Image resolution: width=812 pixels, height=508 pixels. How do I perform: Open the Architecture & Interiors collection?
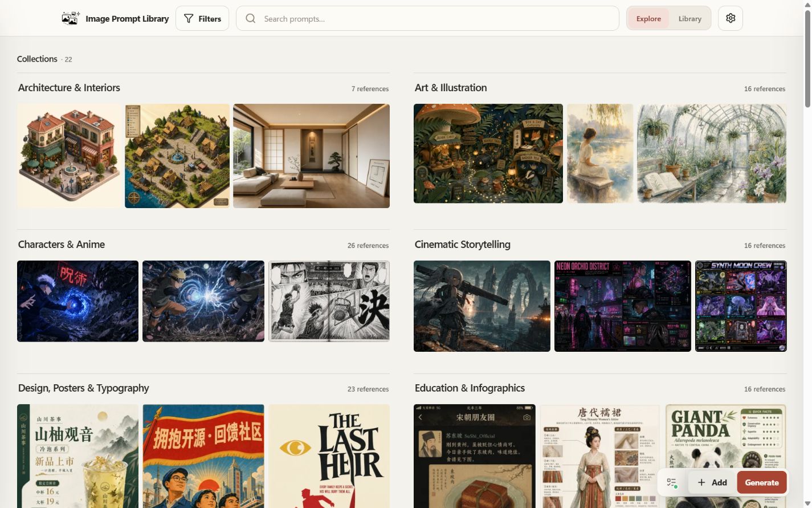(x=69, y=88)
